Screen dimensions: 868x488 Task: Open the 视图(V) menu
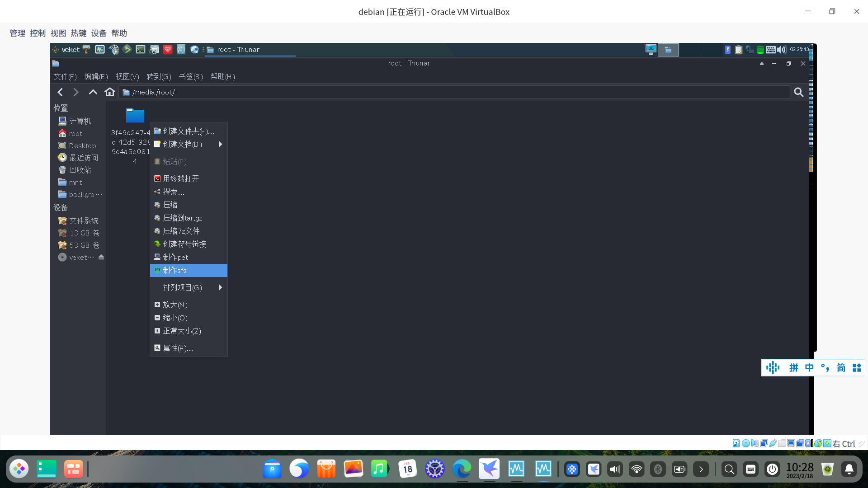[127, 77]
